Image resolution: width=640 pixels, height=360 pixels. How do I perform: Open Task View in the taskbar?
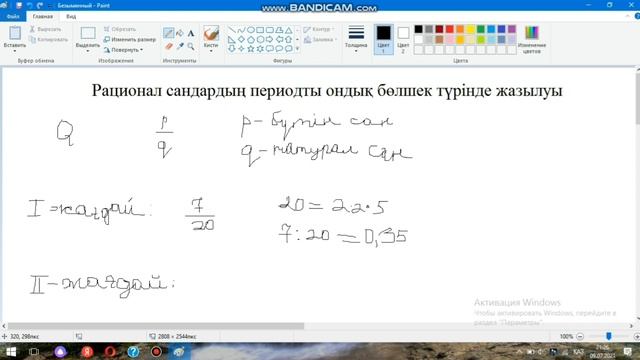tap(34, 351)
